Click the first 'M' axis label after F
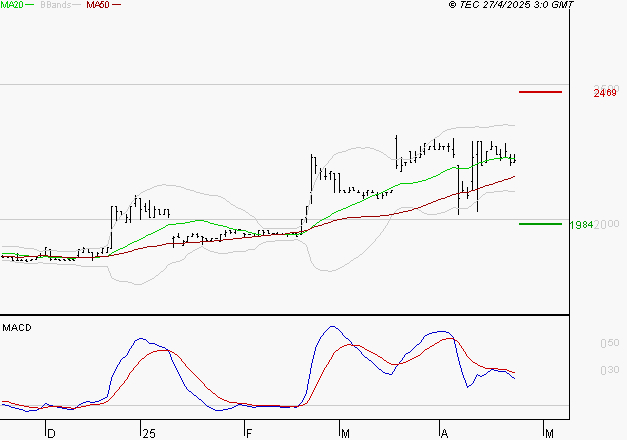627x440 pixels. pos(346,433)
